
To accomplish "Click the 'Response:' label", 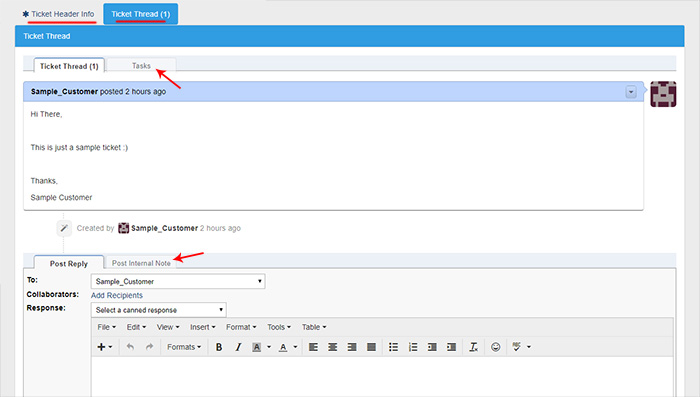I will [46, 308].
